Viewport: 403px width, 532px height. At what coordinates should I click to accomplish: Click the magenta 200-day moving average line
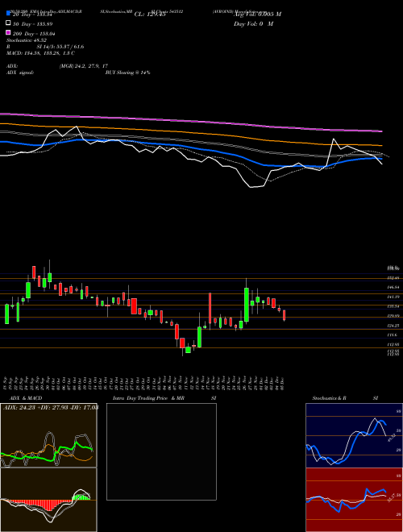pyautogui.click(x=190, y=122)
